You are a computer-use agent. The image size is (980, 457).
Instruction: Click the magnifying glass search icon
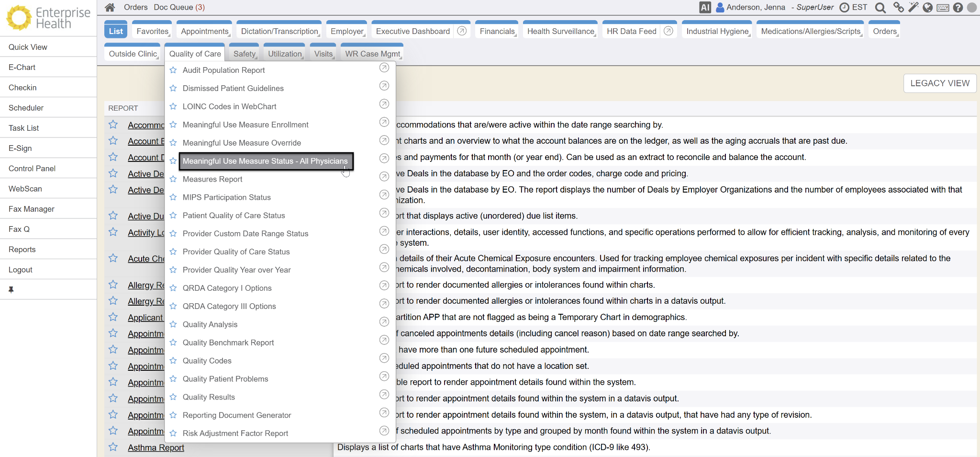point(880,7)
